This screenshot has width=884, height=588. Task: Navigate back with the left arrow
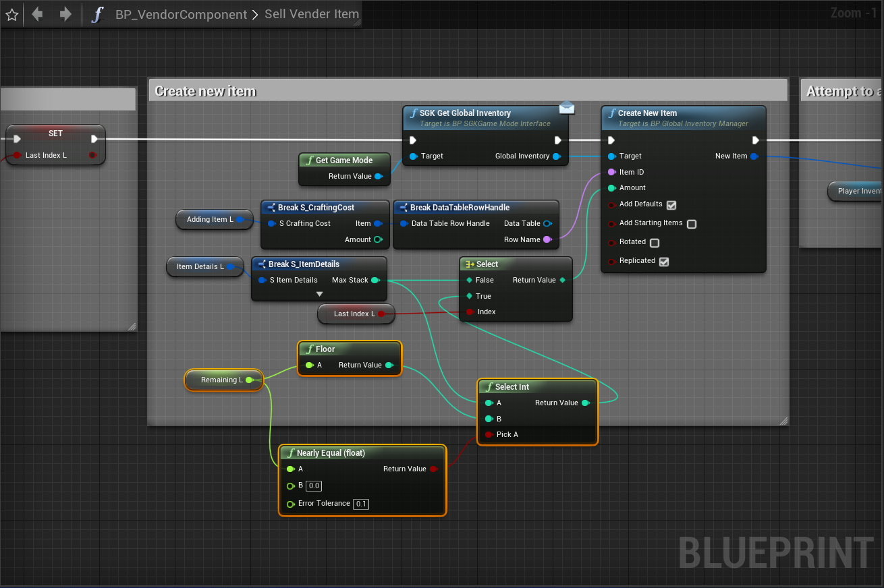(x=37, y=14)
